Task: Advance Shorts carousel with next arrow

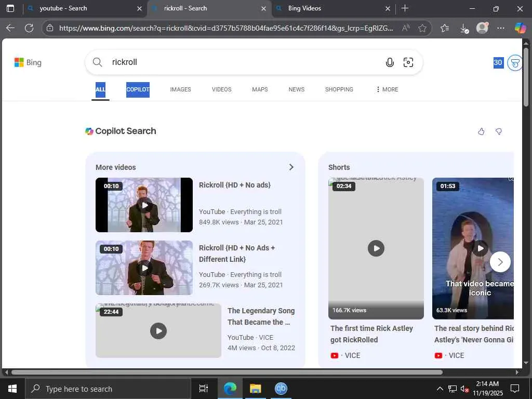Action: point(500,262)
